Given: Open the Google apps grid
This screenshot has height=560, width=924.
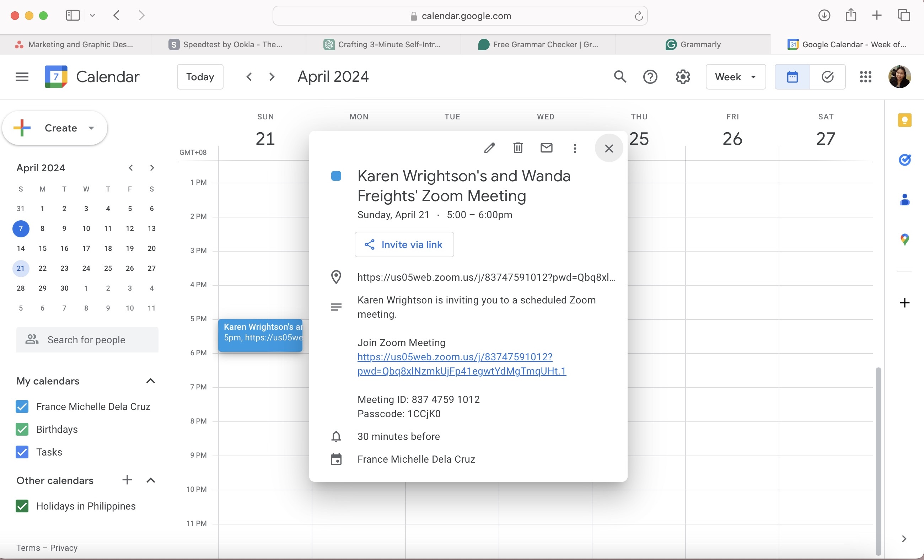Looking at the screenshot, I should point(865,77).
